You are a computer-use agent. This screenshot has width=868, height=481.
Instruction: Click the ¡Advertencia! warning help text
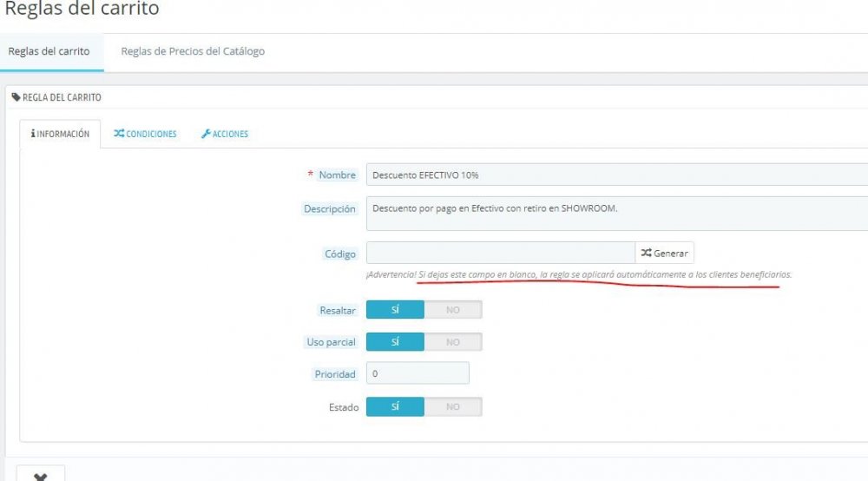[x=579, y=274]
